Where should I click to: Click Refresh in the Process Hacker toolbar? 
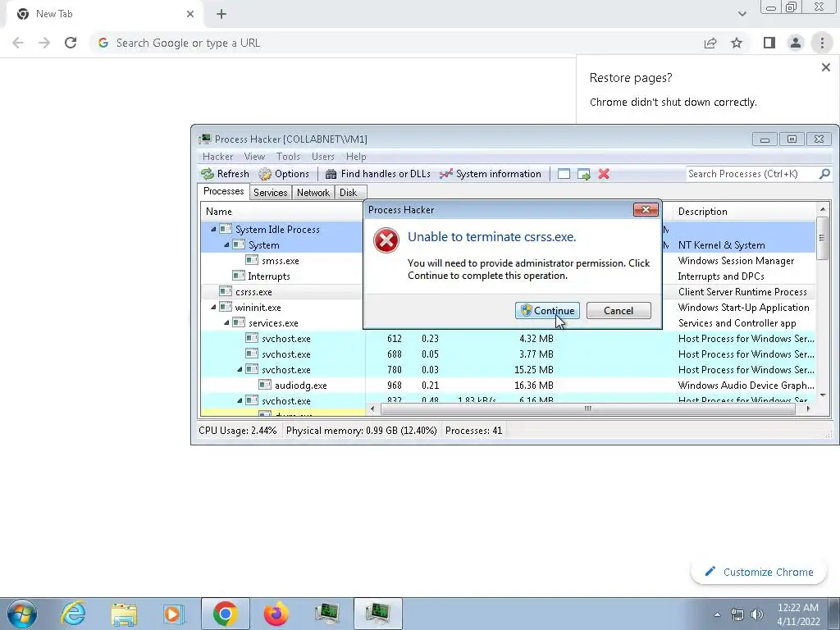pos(225,174)
